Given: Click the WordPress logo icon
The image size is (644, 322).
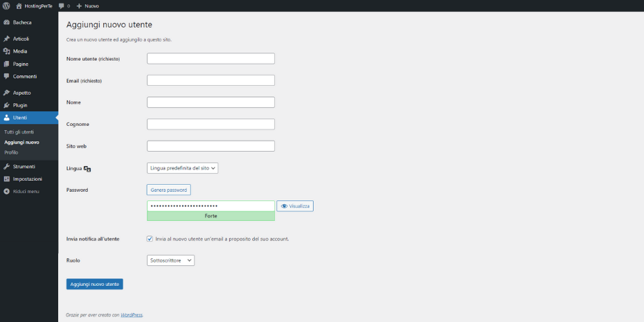Looking at the screenshot, I should coord(6,6).
